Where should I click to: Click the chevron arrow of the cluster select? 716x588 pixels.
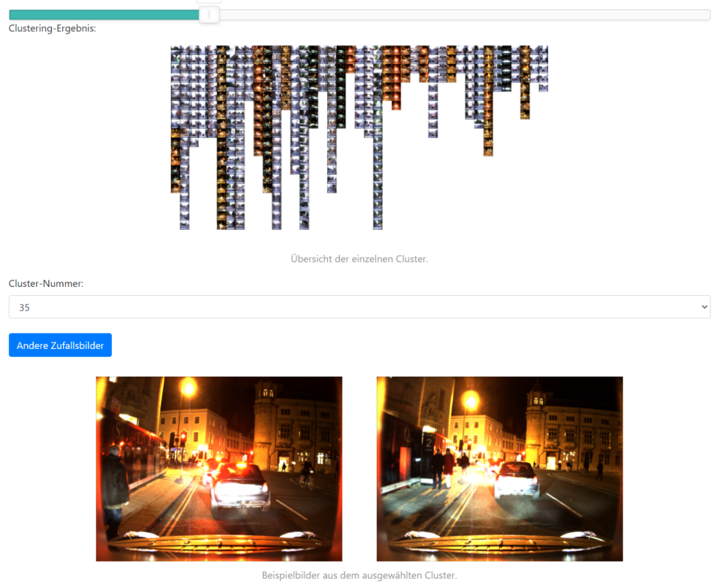[x=704, y=307]
